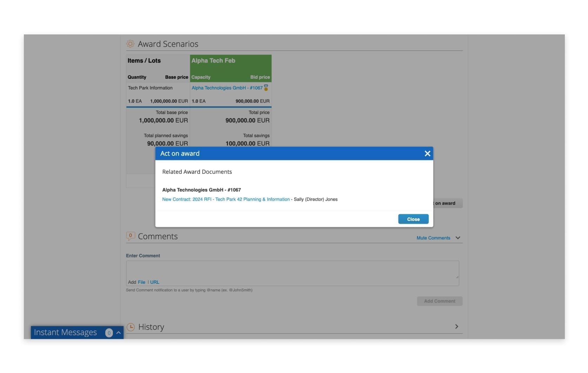Click the Comments speech bubble icon

click(x=130, y=236)
